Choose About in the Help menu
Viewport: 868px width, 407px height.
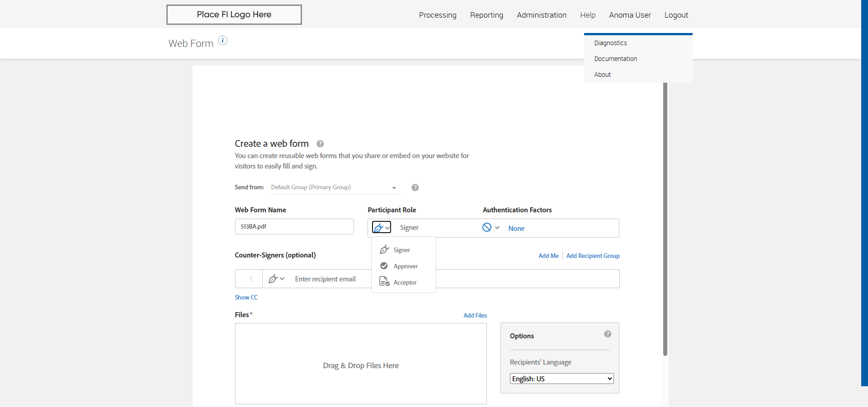coord(602,75)
